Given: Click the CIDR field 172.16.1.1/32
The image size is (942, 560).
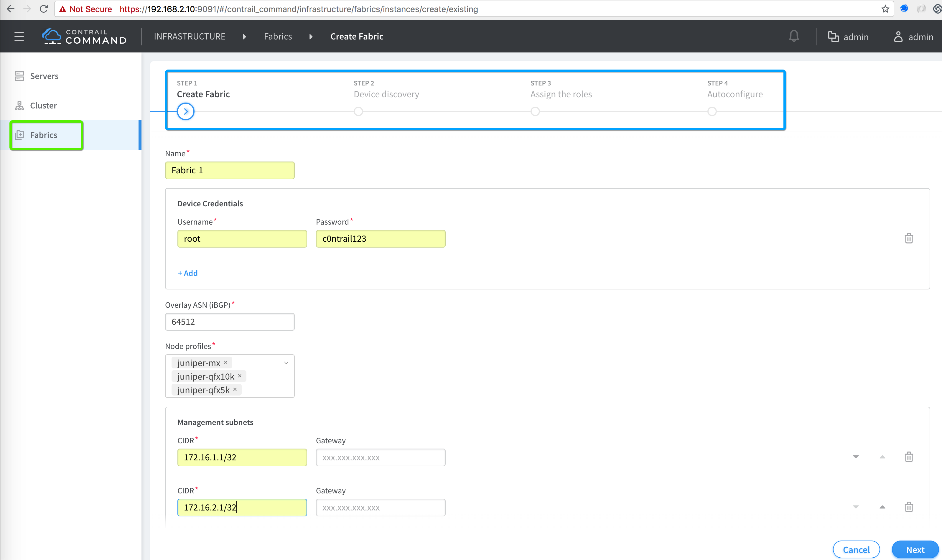Looking at the screenshot, I should pyautogui.click(x=242, y=457).
